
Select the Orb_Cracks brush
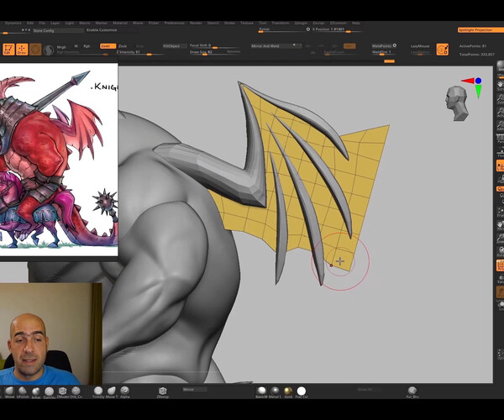click(76, 391)
